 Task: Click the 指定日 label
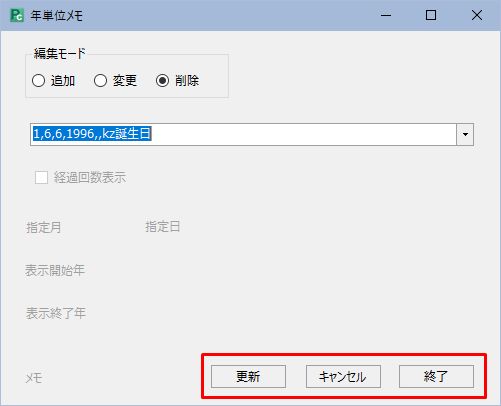coord(163,227)
